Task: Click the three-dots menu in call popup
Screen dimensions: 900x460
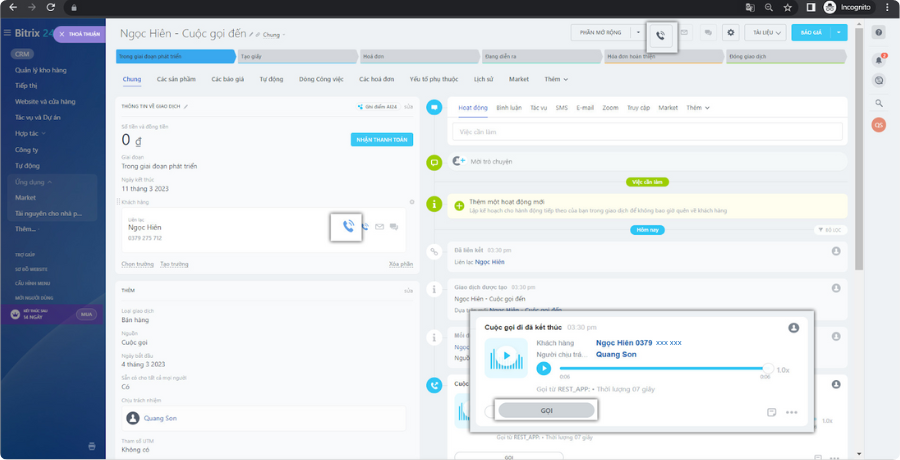Action: (x=792, y=412)
